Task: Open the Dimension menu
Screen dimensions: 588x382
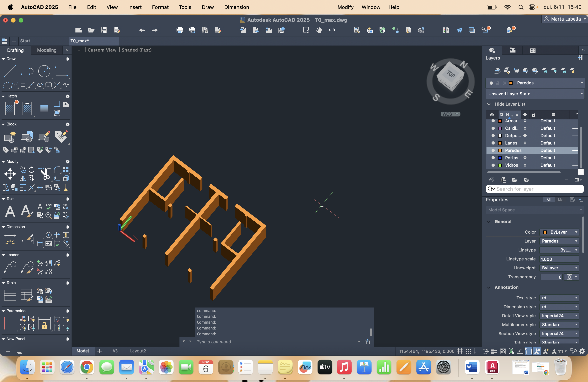Action: click(236, 7)
